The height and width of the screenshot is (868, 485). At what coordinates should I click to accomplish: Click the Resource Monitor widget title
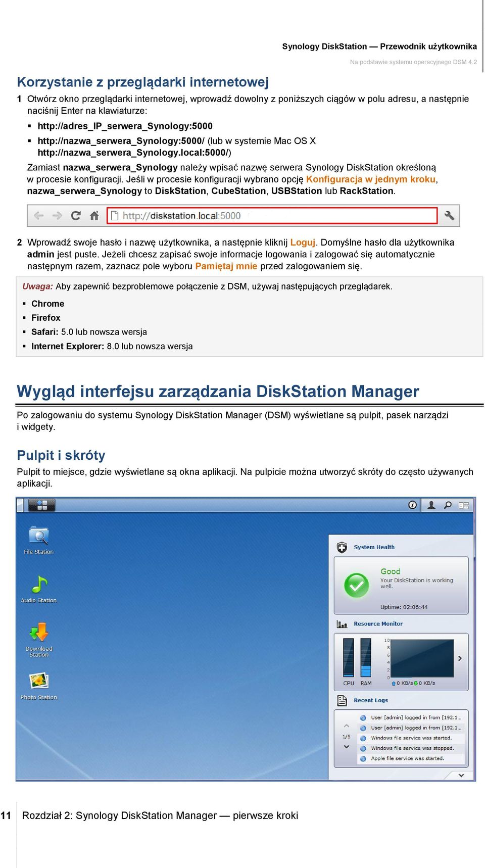(378, 624)
